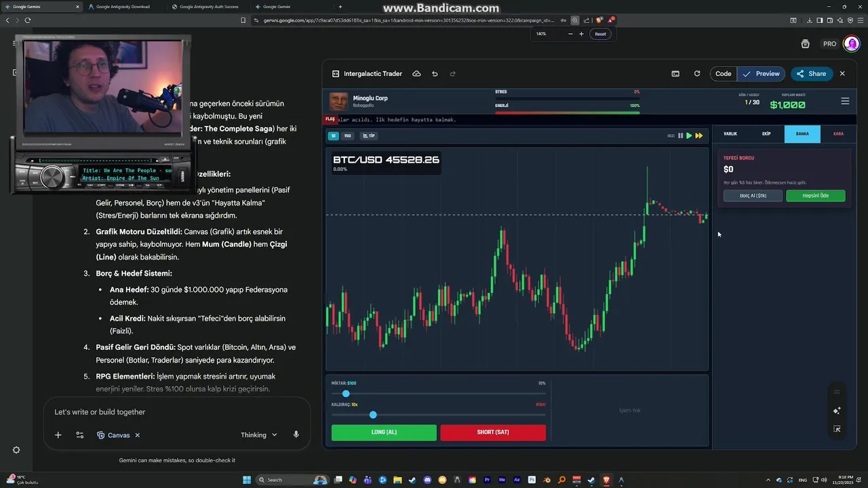Open Windows Start menu
Screen dimensions: 868x488
pyautogui.click(x=247, y=480)
